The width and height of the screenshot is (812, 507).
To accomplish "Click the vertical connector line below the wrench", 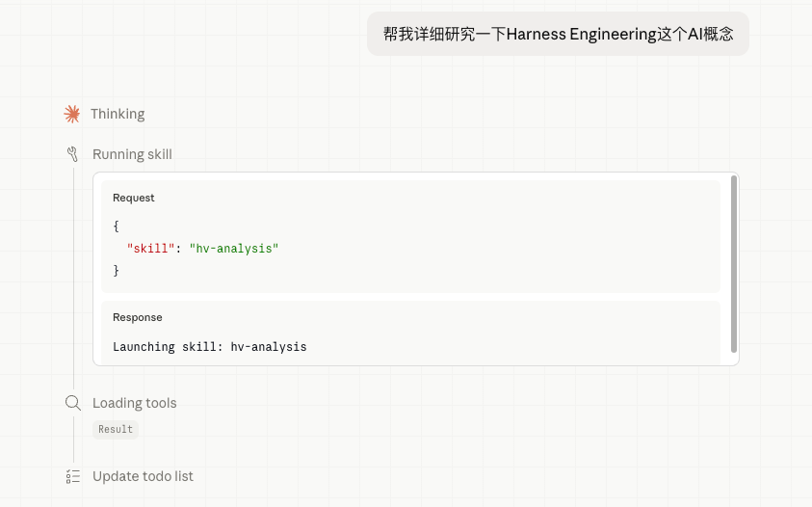I will point(73,280).
